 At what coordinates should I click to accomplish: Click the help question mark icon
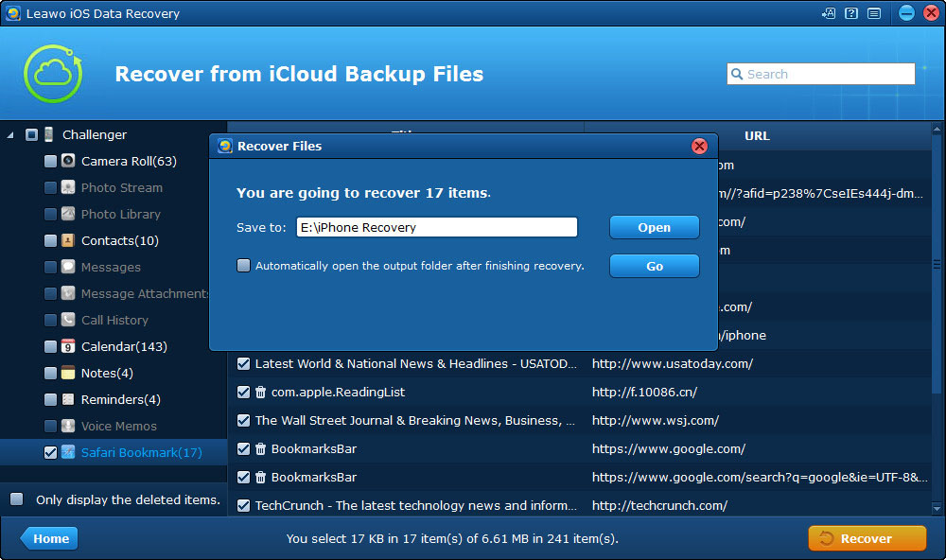tap(851, 13)
